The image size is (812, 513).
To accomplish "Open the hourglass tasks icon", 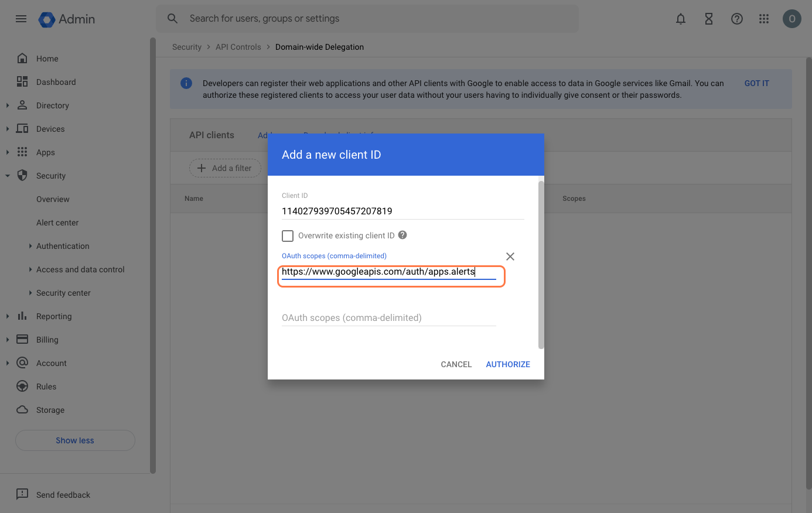I will [708, 19].
